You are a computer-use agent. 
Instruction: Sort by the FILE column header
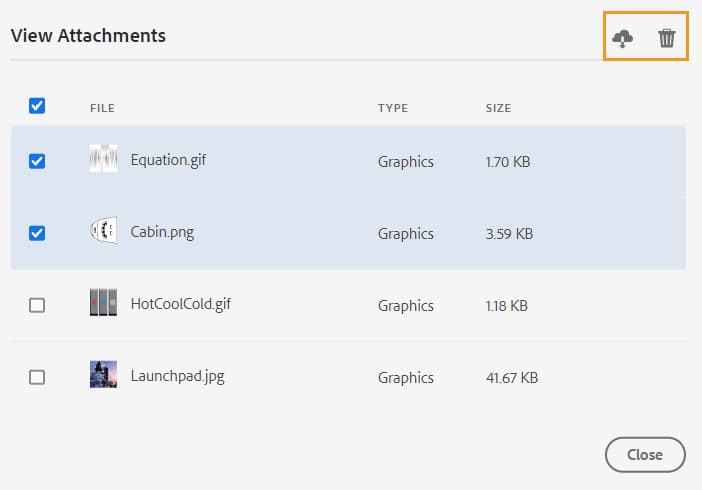click(x=102, y=108)
